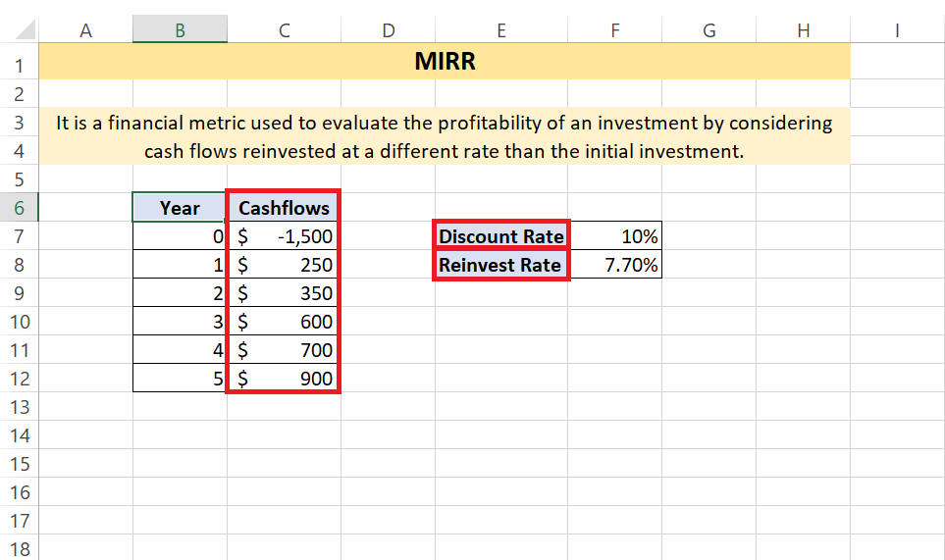Image resolution: width=945 pixels, height=560 pixels.
Task: Select the -1,500 cashflow cell
Action: pos(284,235)
